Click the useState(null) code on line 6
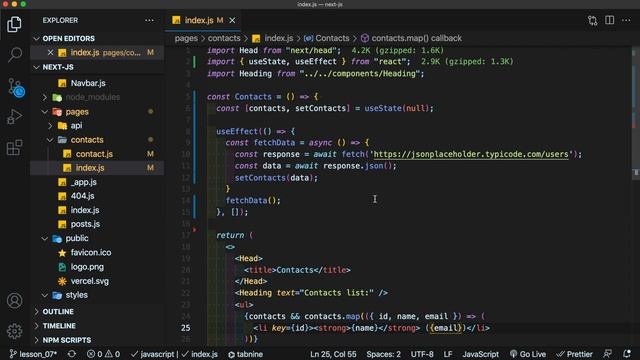The height and width of the screenshot is (360, 640). tap(398, 108)
